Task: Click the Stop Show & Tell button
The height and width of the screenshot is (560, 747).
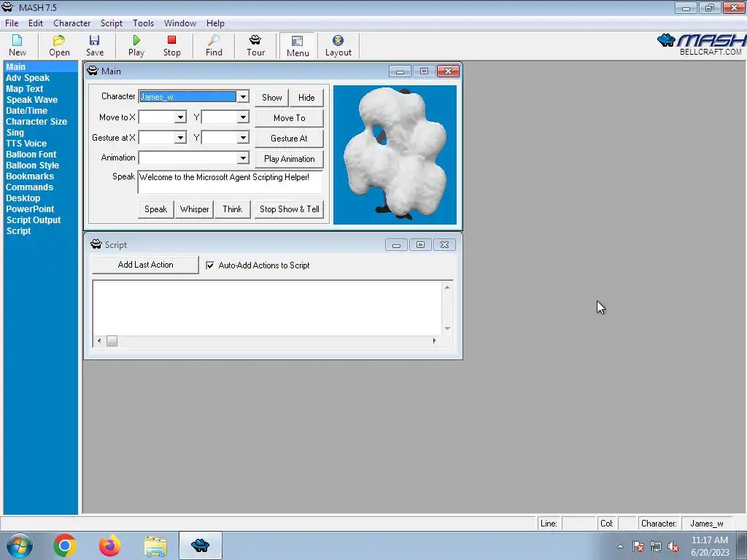Action: click(289, 209)
